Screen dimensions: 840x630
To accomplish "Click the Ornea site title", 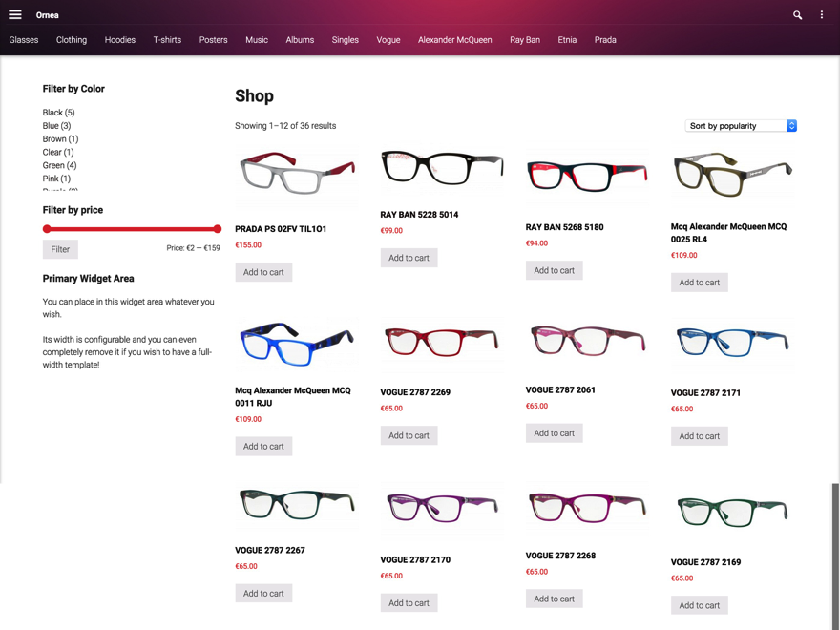I will tap(48, 15).
